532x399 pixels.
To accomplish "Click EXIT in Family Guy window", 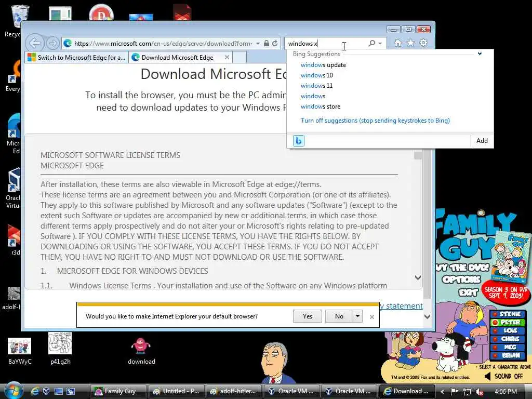I will [468, 292].
